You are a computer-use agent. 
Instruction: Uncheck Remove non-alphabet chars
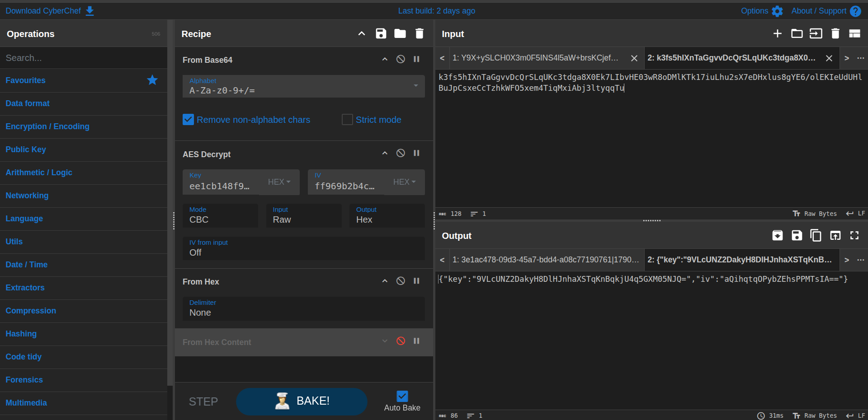coord(189,120)
